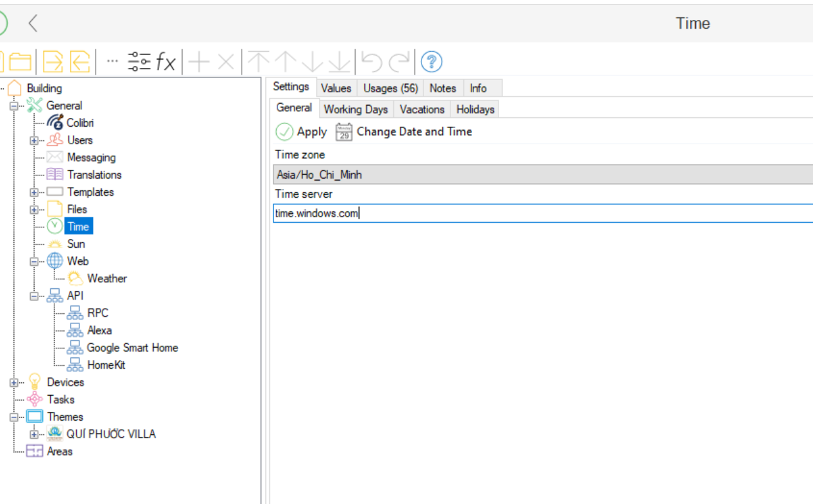This screenshot has height=504, width=813.
Task: Expand the Users tree node
Action: pyautogui.click(x=34, y=140)
